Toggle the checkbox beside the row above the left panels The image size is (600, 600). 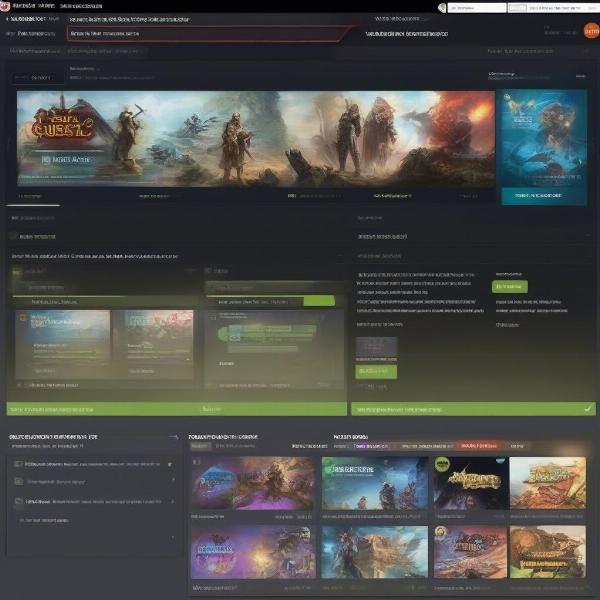click(x=13, y=236)
